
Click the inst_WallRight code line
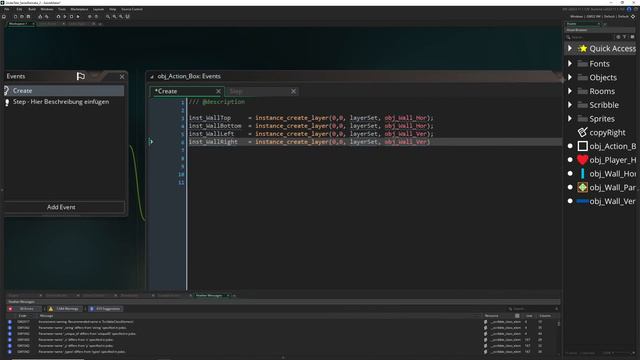[x=309, y=142]
